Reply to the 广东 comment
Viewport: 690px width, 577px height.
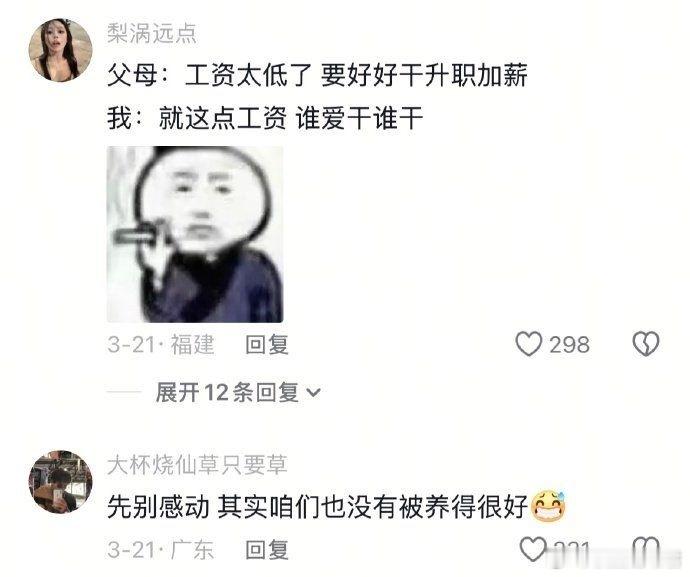tap(267, 549)
